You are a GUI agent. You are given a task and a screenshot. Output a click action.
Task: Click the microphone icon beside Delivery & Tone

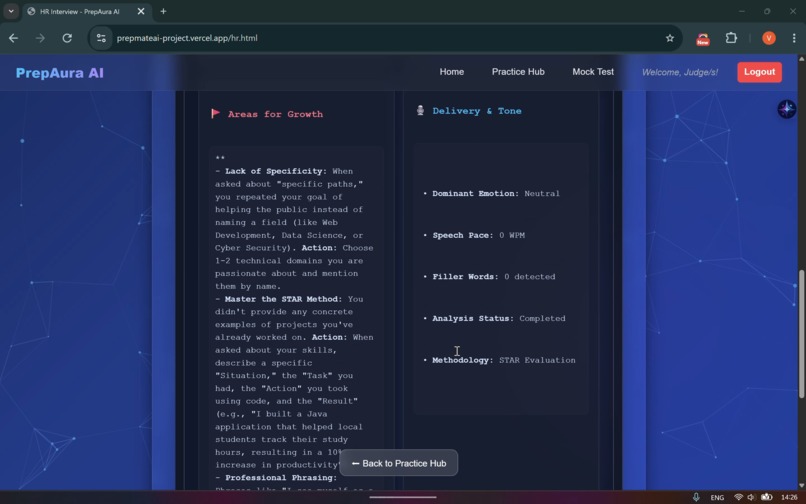coord(420,110)
